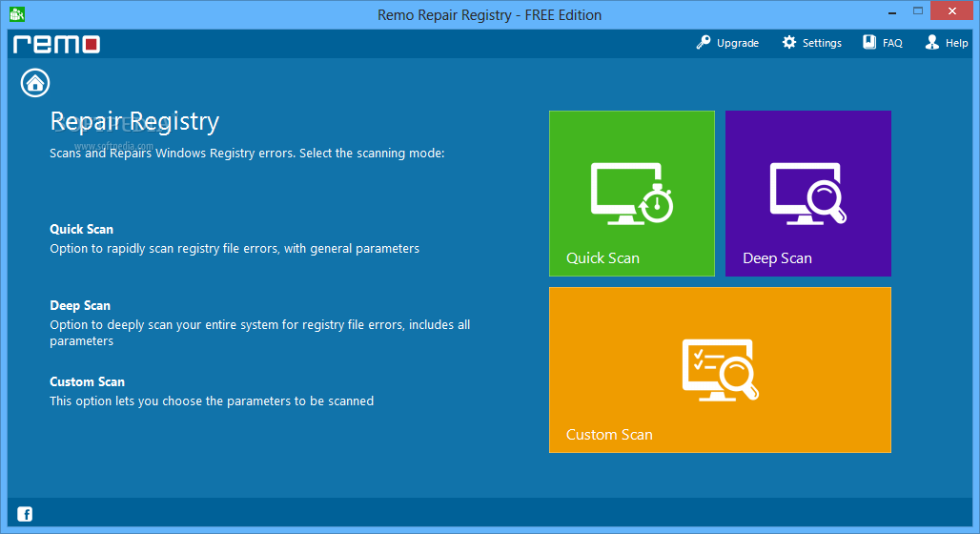This screenshot has height=534, width=980.
Task: Close the Remo Repair Registry window
Action: (x=951, y=10)
